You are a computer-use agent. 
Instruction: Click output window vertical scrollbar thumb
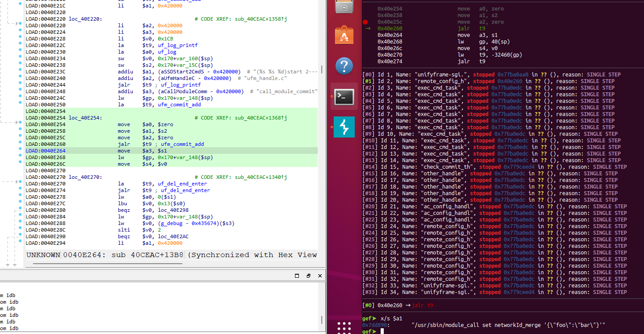322,319
